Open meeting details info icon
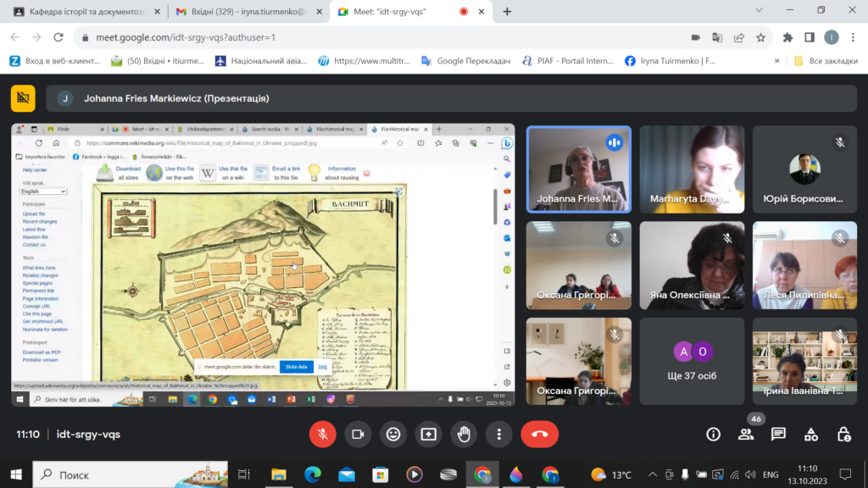This screenshot has width=868, height=488. (713, 434)
